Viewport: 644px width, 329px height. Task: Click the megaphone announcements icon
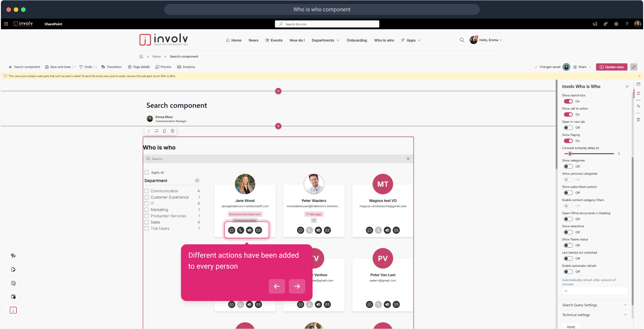595,24
